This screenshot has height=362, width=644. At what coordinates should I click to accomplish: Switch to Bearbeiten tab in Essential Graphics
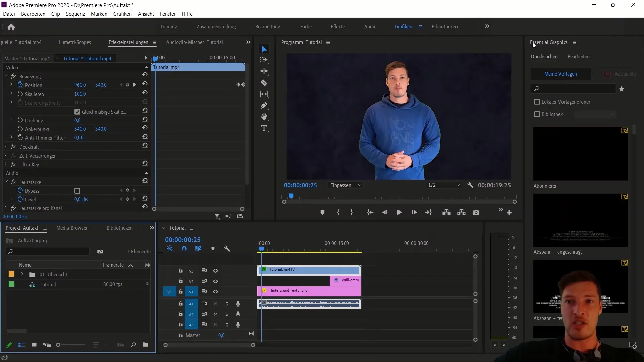pyautogui.click(x=578, y=56)
